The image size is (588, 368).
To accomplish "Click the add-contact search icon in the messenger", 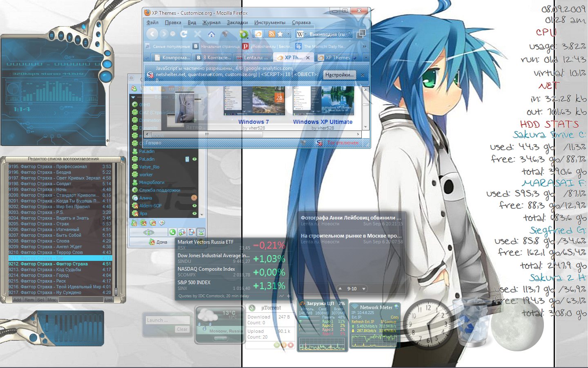I will pos(182,232).
